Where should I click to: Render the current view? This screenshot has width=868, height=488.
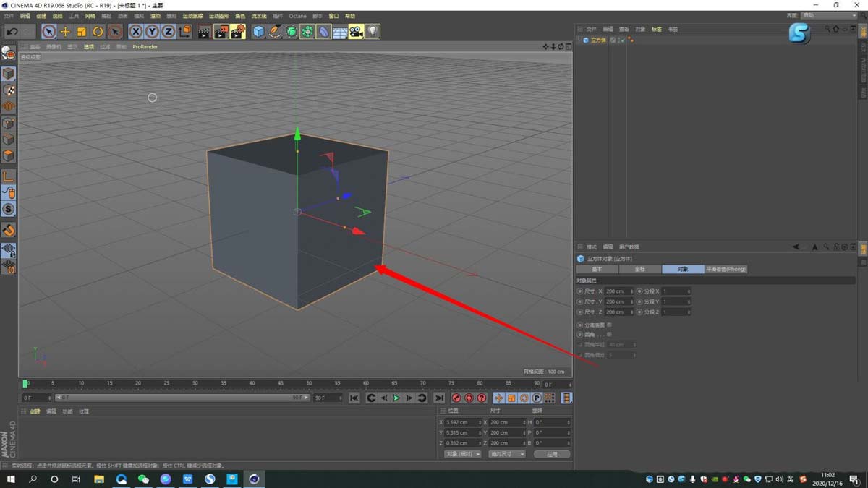click(205, 31)
